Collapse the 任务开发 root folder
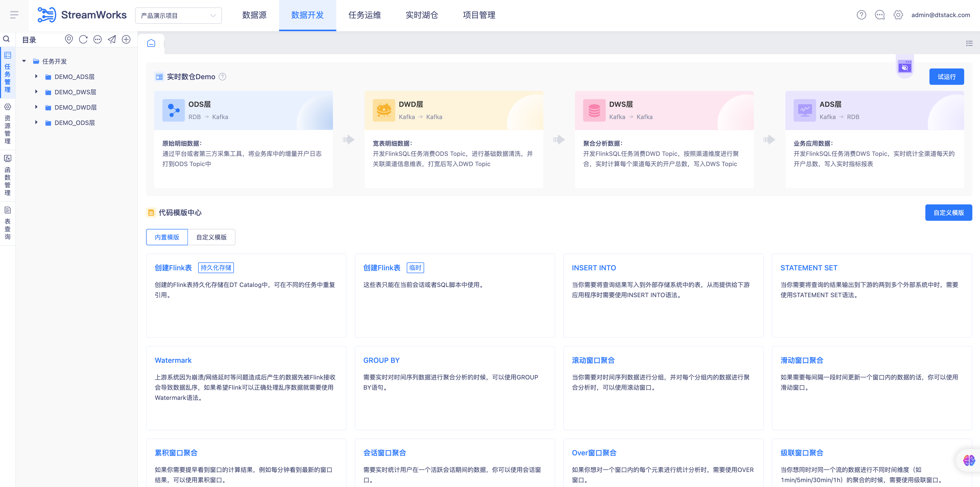 (24, 61)
